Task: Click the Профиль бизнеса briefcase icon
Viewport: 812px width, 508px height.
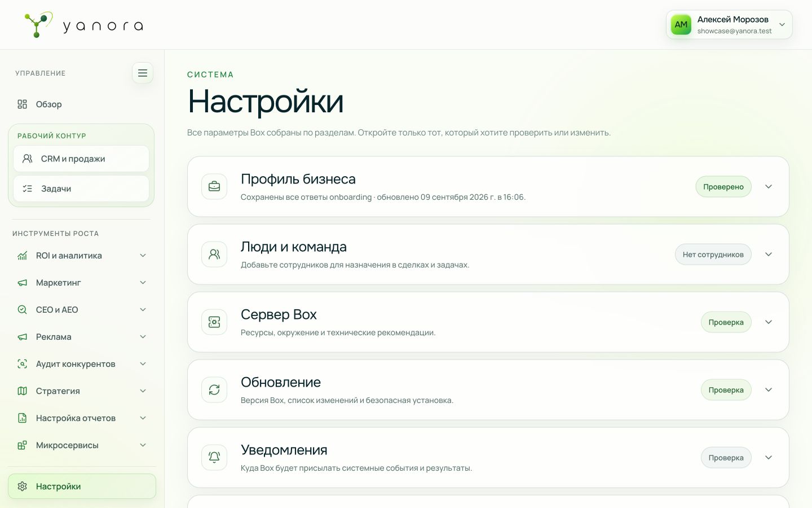Action: (x=214, y=187)
